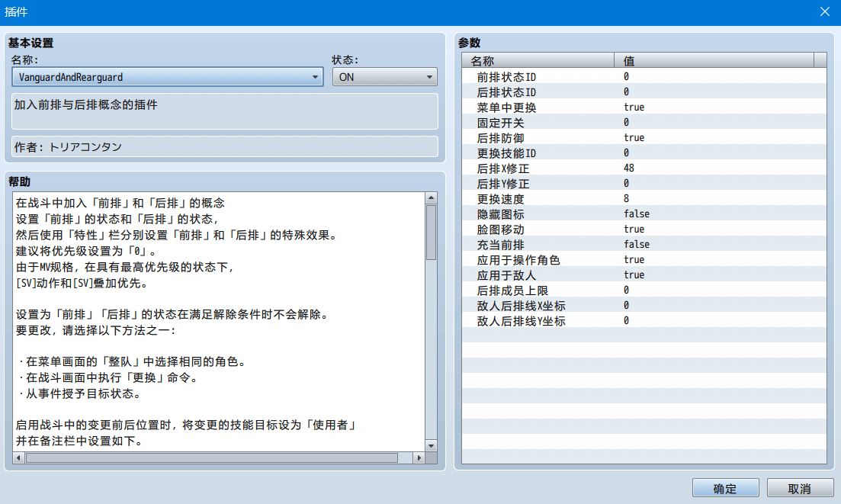Confirm with the 确定 button
Image resolution: width=841 pixels, height=504 pixels.
tap(725, 489)
